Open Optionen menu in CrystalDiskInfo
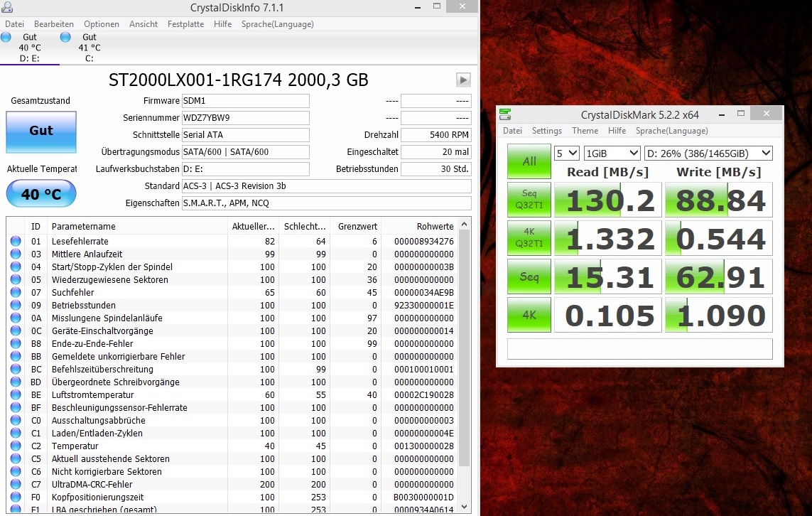 click(x=102, y=24)
